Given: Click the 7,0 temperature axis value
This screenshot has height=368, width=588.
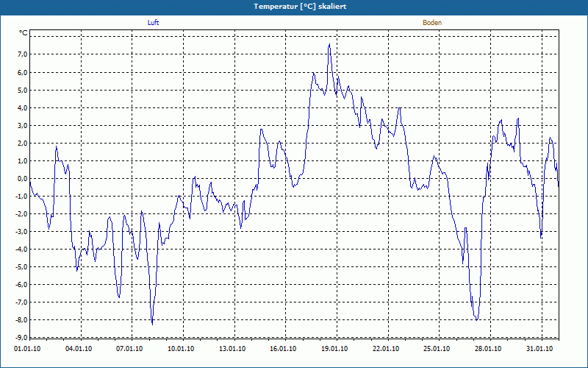Looking at the screenshot, I should coord(23,54).
